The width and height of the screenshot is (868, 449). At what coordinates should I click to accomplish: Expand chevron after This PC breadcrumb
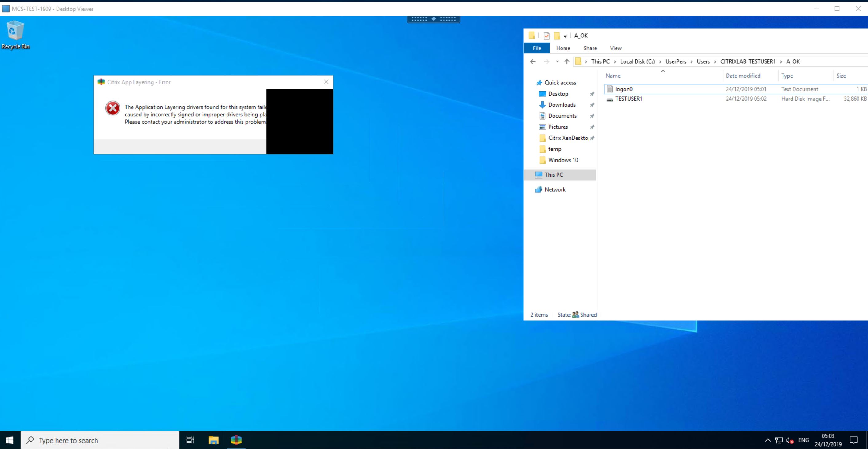[x=615, y=62]
